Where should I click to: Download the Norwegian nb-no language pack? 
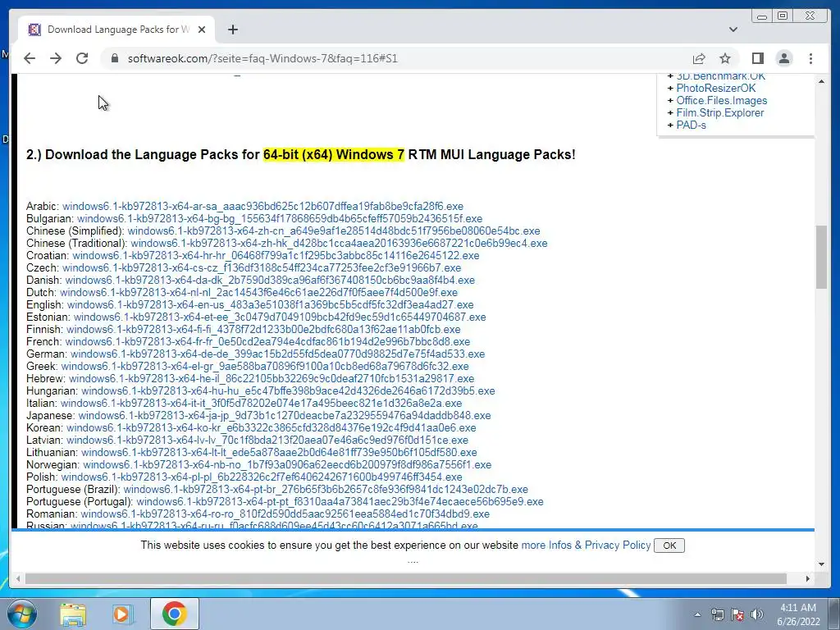click(287, 465)
